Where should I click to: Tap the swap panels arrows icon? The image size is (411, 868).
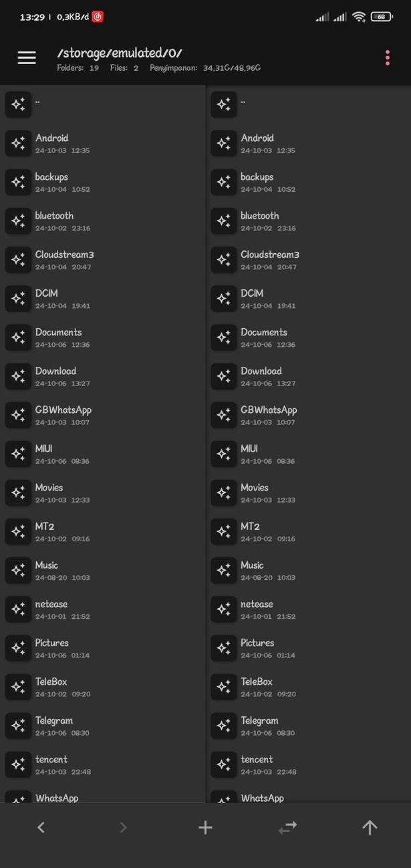287,827
